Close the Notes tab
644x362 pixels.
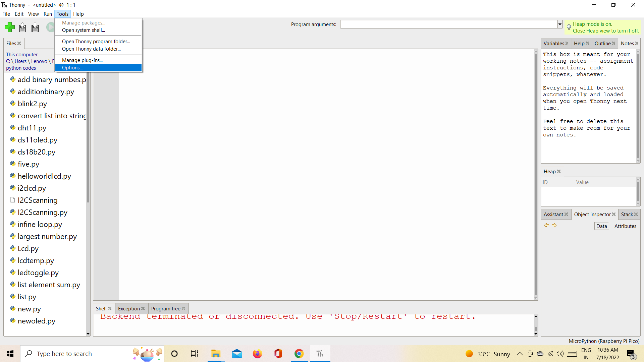[637, 44]
